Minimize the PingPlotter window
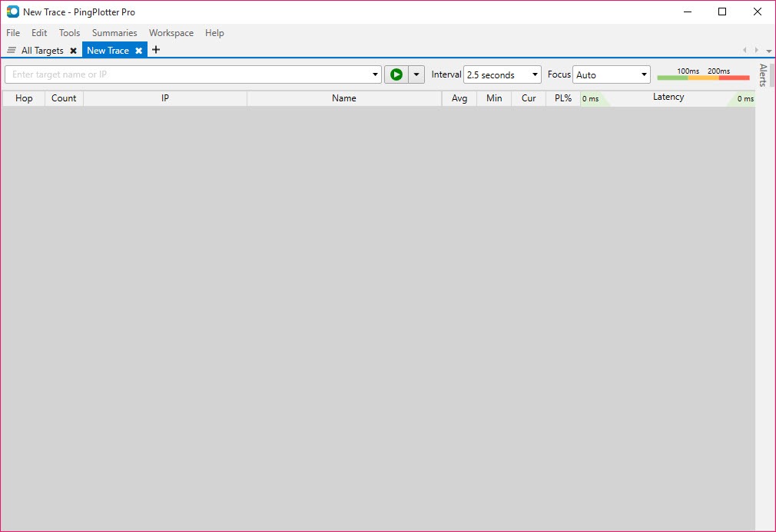This screenshot has height=532, width=776. [x=688, y=12]
